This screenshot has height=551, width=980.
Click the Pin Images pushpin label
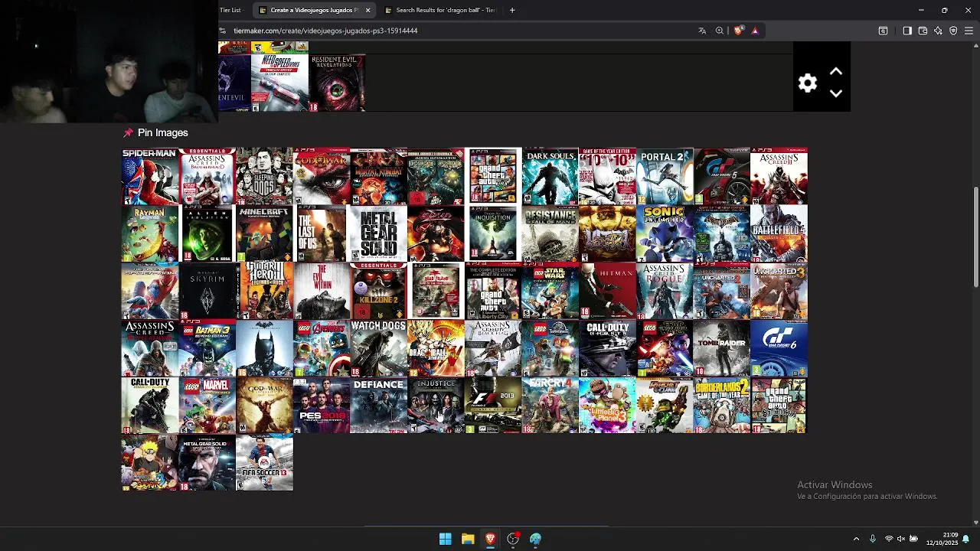point(155,132)
